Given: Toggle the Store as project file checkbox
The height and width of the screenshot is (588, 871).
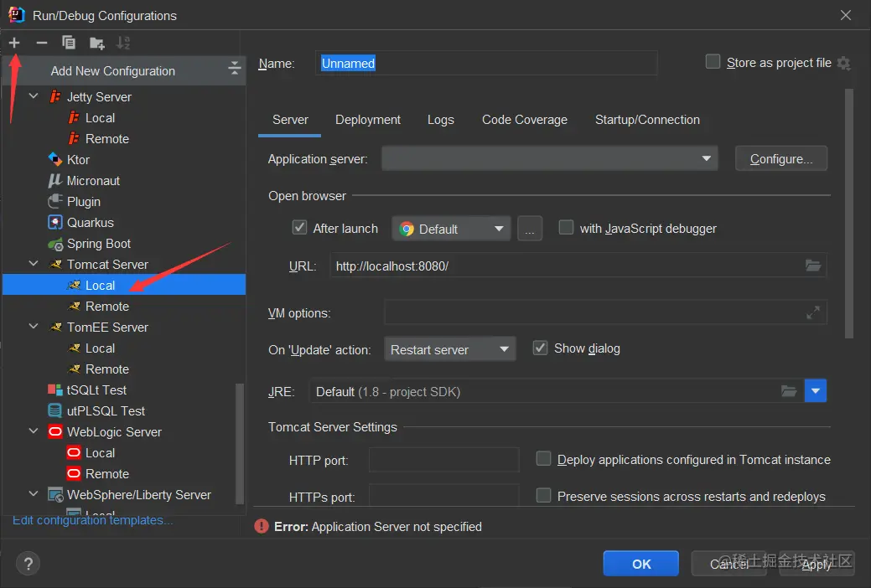Looking at the screenshot, I should [713, 62].
